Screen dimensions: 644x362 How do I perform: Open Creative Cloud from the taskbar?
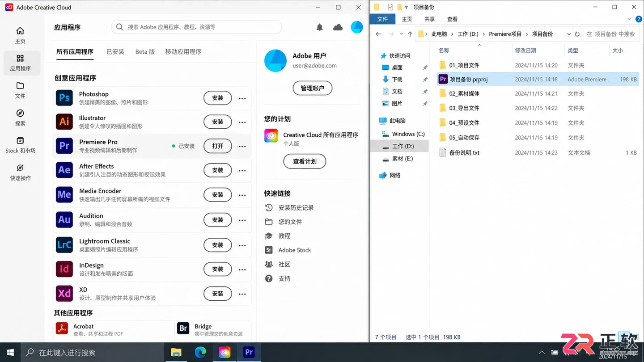(225, 352)
